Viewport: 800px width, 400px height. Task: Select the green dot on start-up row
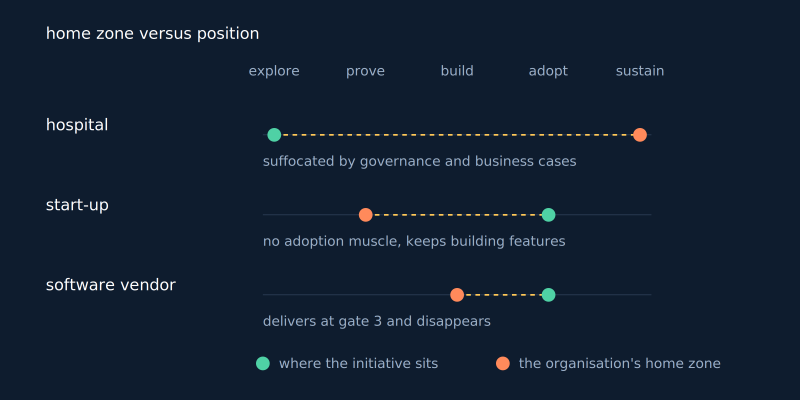coord(548,215)
